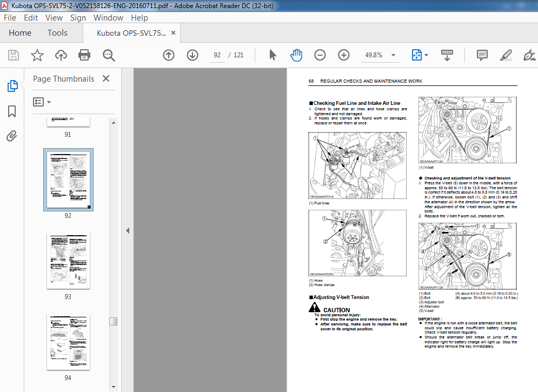Print the document with printer icon
Screen dimensions: 538x392
click(x=84, y=55)
